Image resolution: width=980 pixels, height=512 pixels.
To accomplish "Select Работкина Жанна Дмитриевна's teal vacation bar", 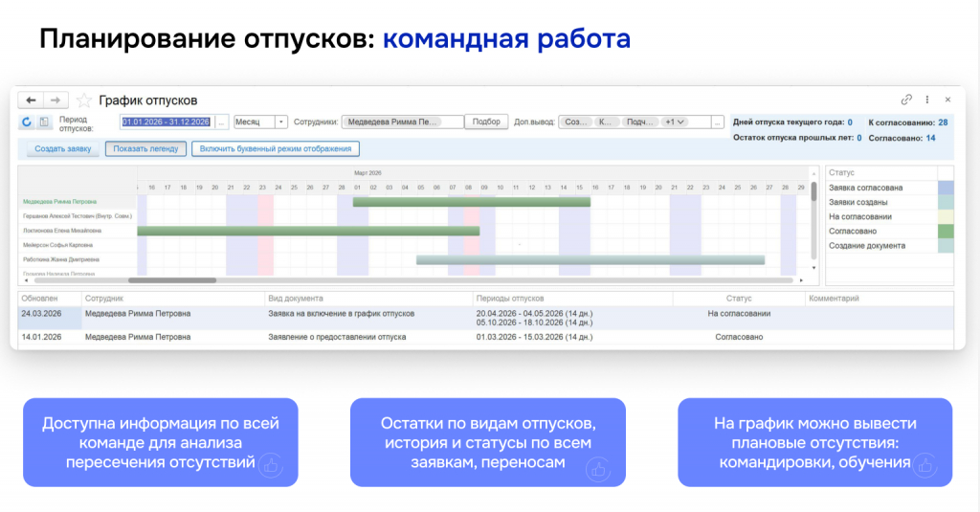I will click(590, 259).
